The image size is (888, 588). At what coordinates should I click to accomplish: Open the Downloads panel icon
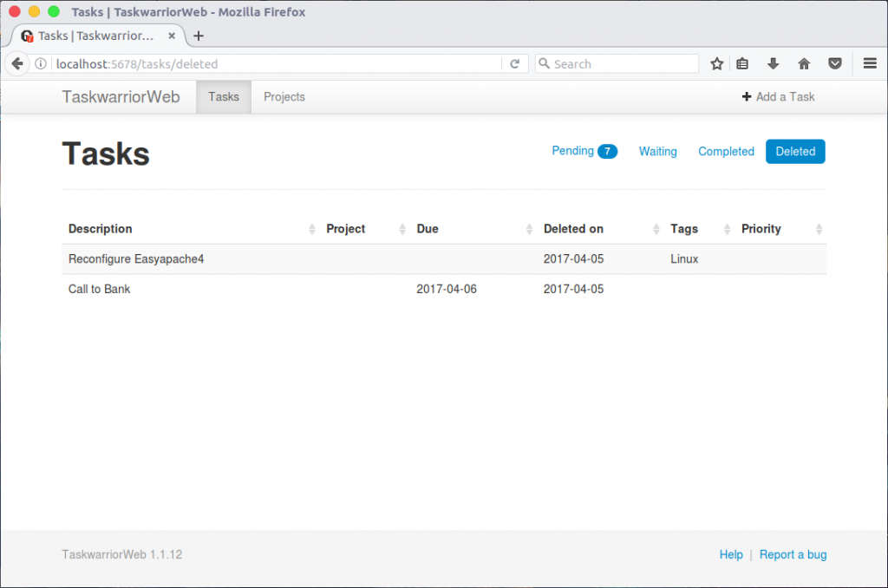pos(773,63)
